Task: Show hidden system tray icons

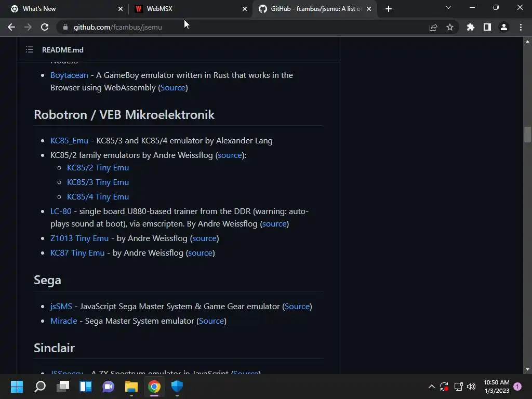Action: 432,387
